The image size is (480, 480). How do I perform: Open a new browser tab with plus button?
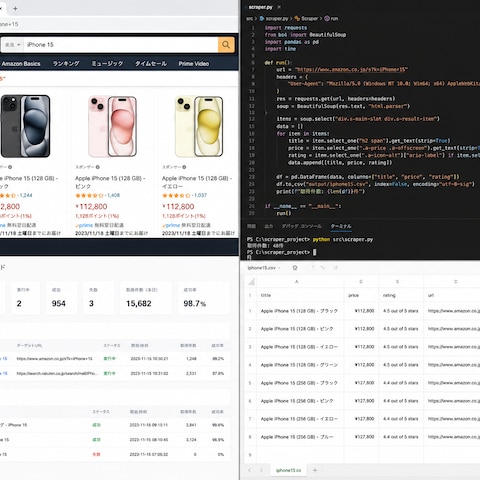[15, 9]
